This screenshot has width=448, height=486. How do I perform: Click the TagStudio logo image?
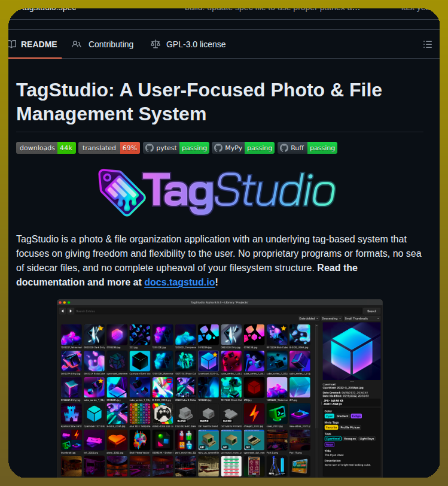pyautogui.click(x=217, y=192)
